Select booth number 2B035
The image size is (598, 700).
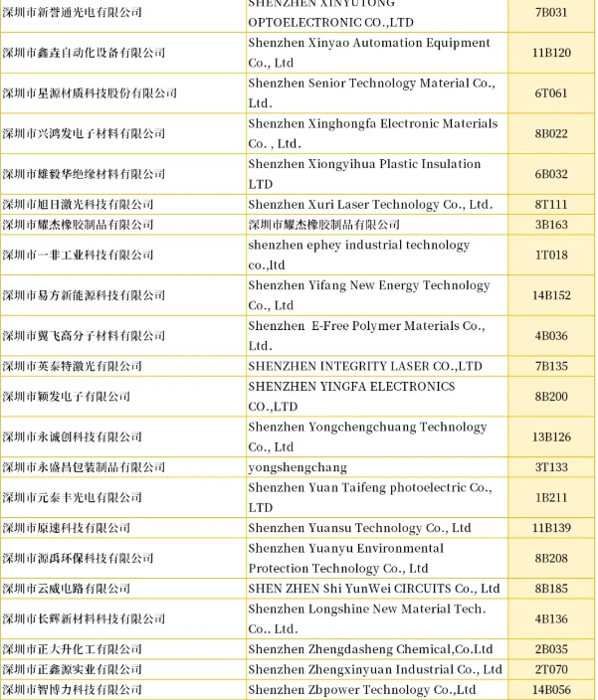click(551, 649)
